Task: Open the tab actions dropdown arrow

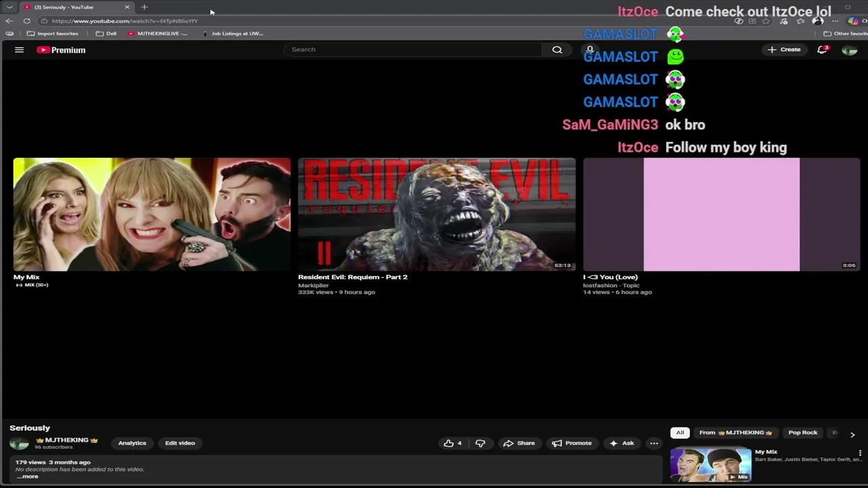Action: [x=9, y=7]
